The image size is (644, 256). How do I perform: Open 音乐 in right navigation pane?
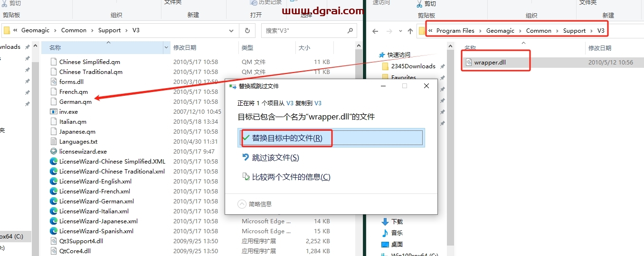[x=397, y=233]
